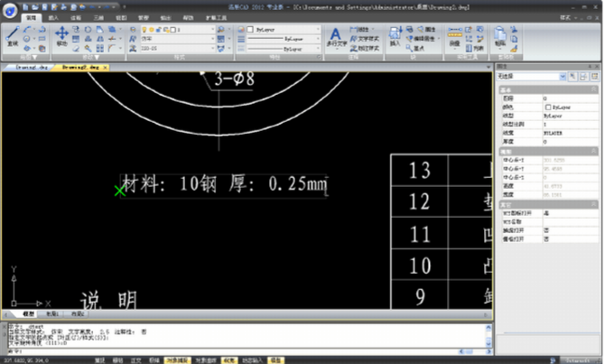The width and height of the screenshot is (605, 364).
Task: Toggle Grid (栅格) in status bar
Action: click(117, 360)
